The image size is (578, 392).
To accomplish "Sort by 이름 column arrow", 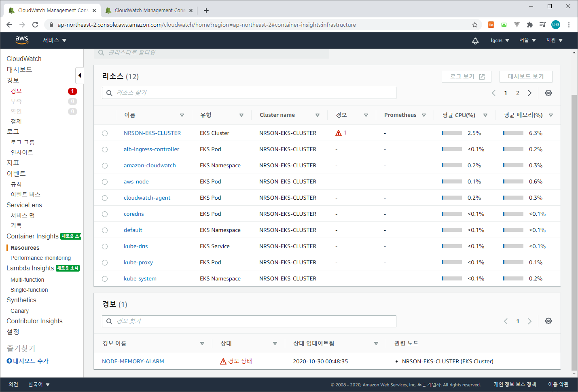I will click(182, 115).
